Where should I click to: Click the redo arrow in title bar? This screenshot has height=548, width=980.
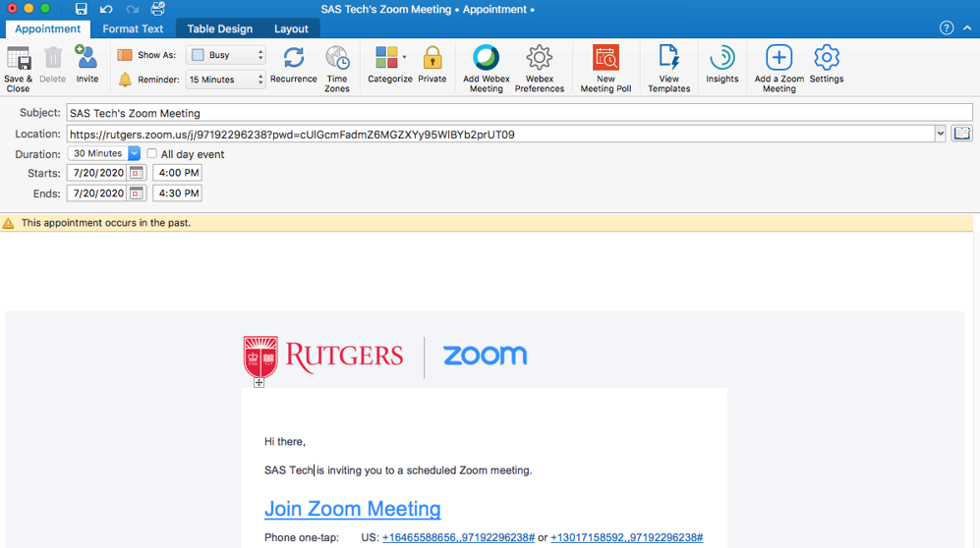point(133,10)
